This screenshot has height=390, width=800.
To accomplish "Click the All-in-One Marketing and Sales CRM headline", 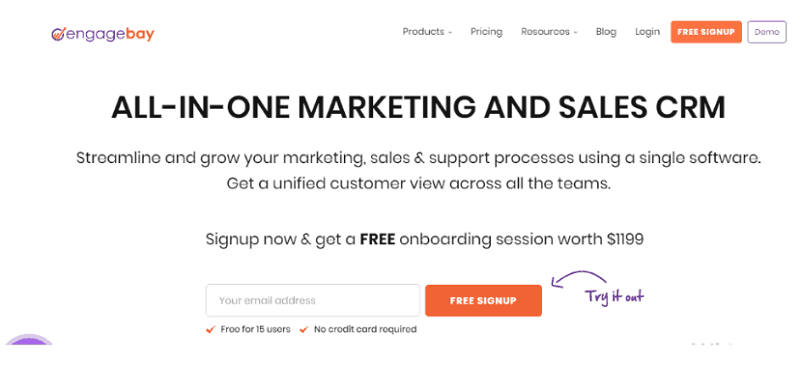I will pyautogui.click(x=418, y=108).
